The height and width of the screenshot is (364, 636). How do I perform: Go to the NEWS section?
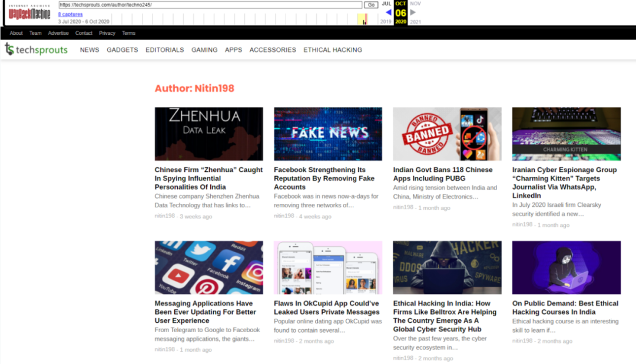90,50
